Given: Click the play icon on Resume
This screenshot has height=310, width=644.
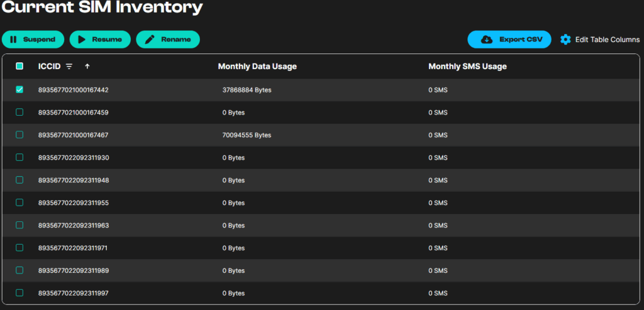Looking at the screenshot, I should point(81,40).
